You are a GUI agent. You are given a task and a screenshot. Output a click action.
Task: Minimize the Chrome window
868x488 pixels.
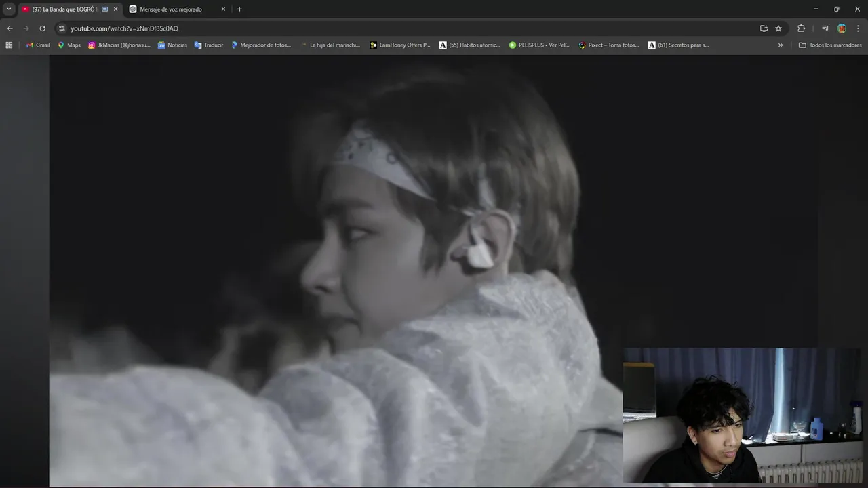tap(816, 9)
